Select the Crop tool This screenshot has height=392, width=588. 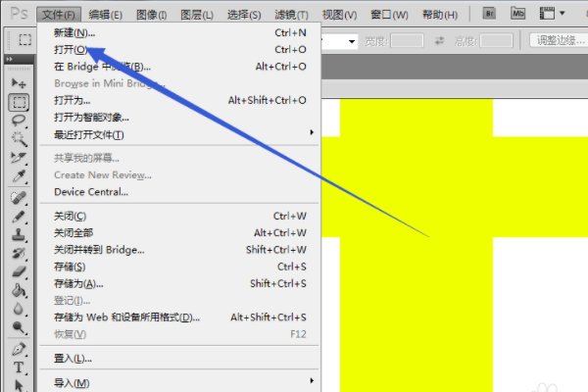point(19,158)
